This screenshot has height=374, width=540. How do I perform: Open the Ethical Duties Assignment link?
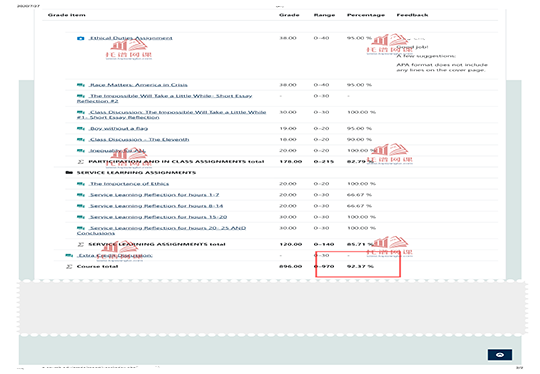pos(131,38)
